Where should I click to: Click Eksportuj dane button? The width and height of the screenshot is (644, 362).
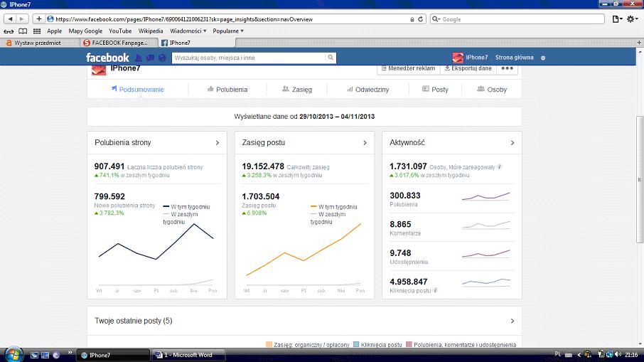click(x=468, y=68)
